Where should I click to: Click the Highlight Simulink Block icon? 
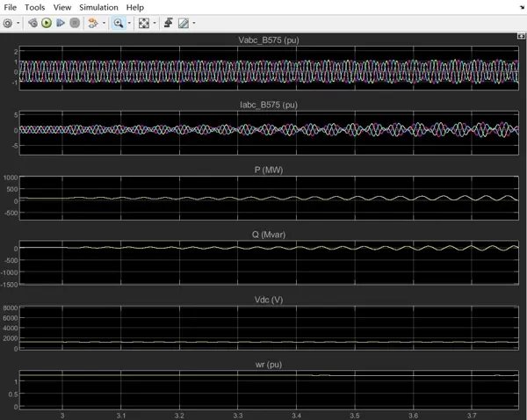[92, 23]
